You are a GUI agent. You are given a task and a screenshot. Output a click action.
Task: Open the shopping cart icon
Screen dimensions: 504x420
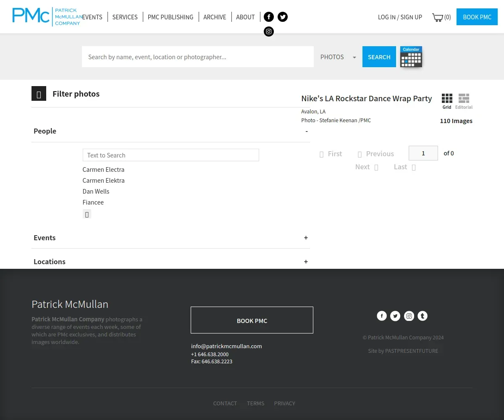click(437, 17)
